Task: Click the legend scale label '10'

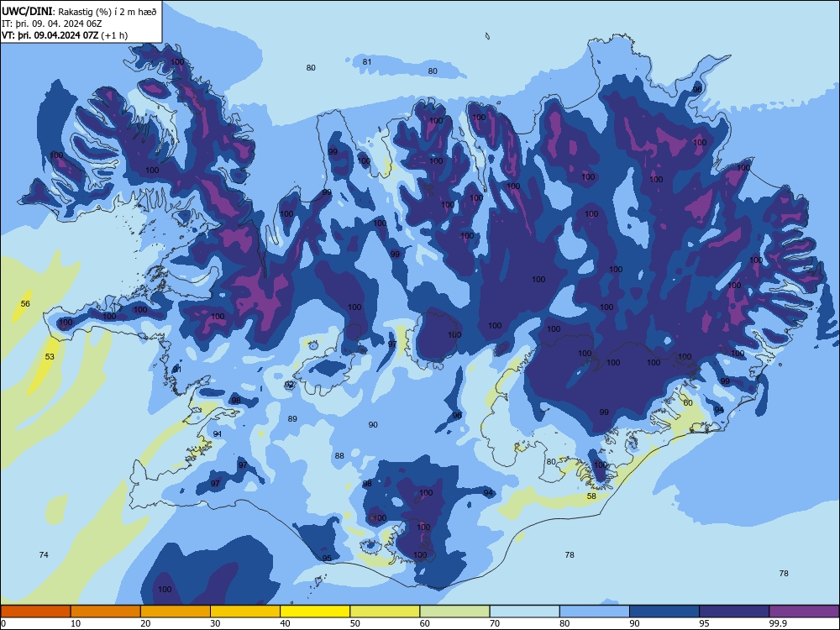Action: pyautogui.click(x=76, y=623)
